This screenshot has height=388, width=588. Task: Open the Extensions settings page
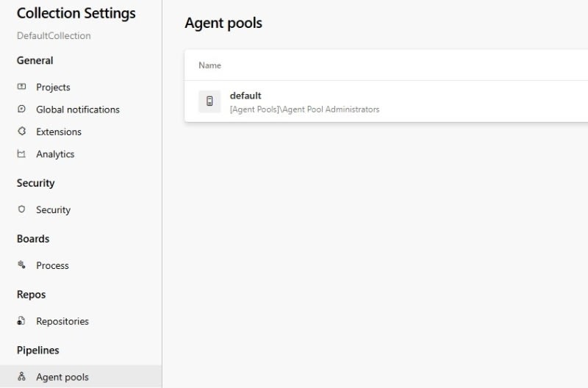click(x=59, y=132)
